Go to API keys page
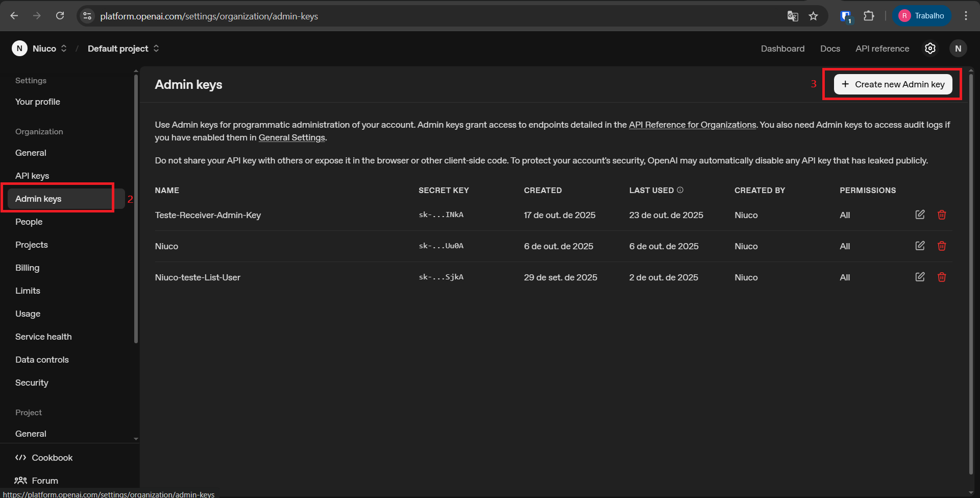980x498 pixels. pos(32,176)
